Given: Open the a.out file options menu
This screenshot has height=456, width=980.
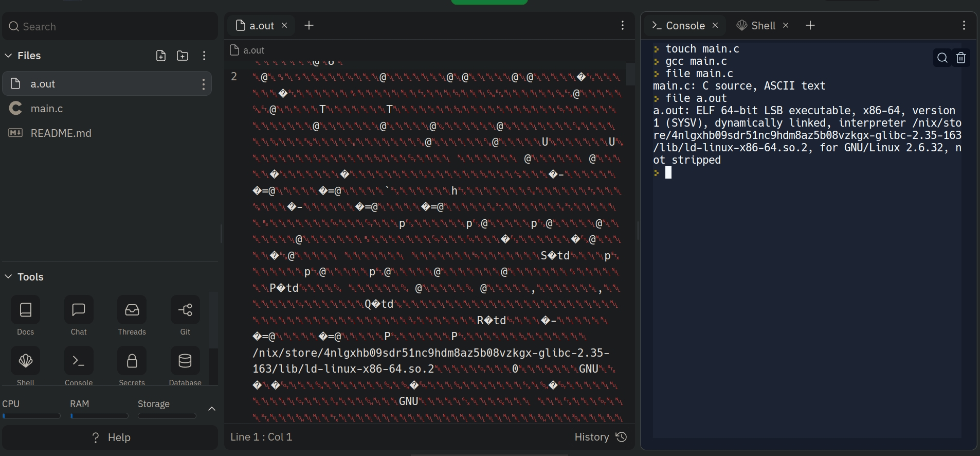Looking at the screenshot, I should [204, 84].
